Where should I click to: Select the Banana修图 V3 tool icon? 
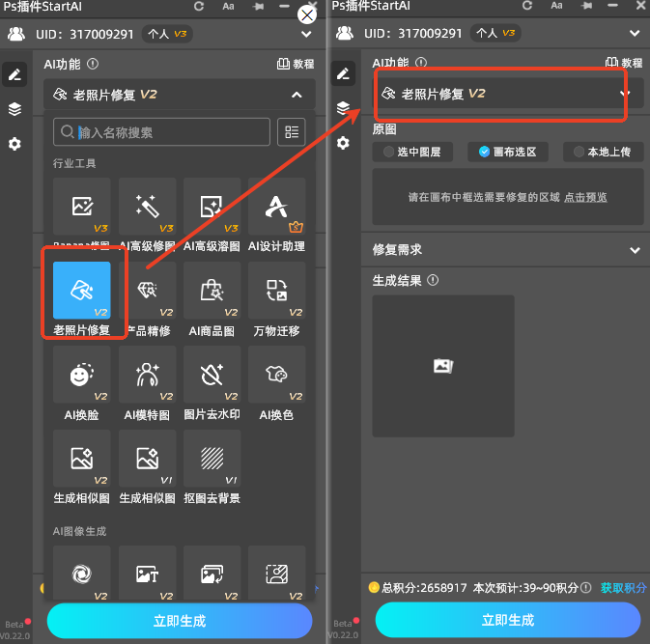pyautogui.click(x=82, y=207)
